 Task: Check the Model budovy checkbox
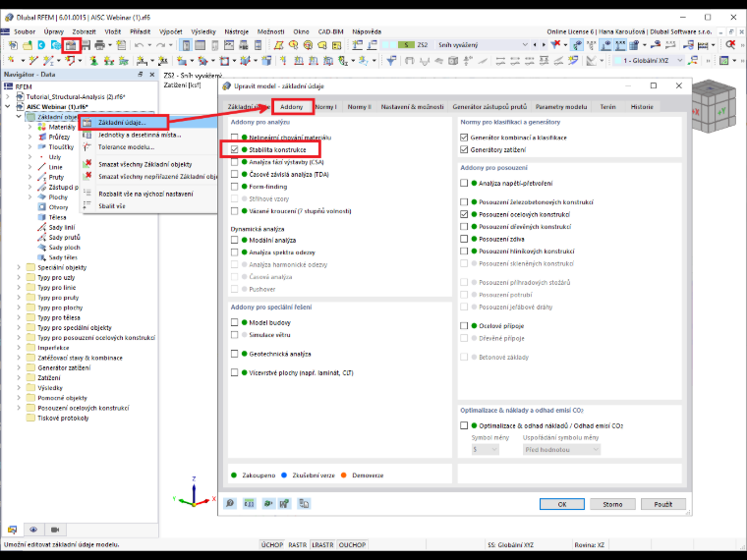[x=234, y=322]
